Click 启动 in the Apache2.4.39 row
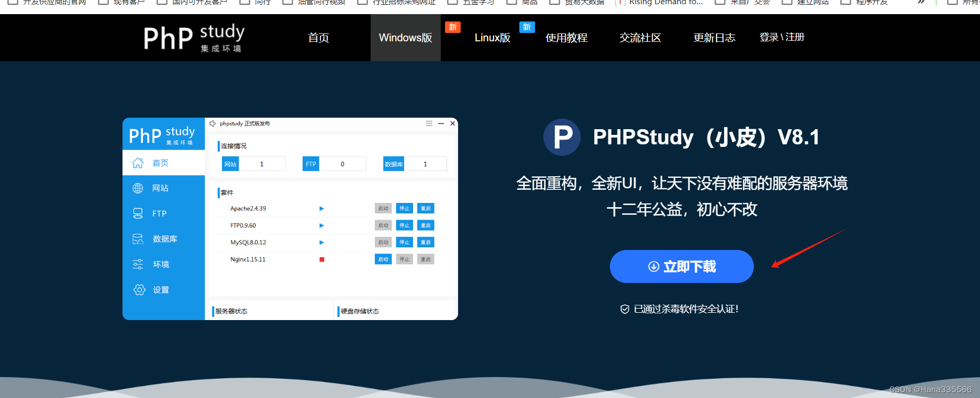Image resolution: width=980 pixels, height=398 pixels. (x=383, y=208)
